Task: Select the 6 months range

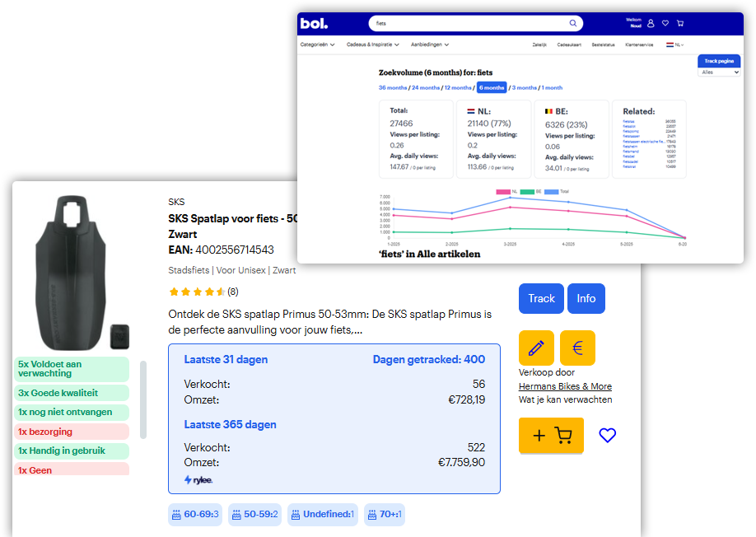Action: (492, 88)
